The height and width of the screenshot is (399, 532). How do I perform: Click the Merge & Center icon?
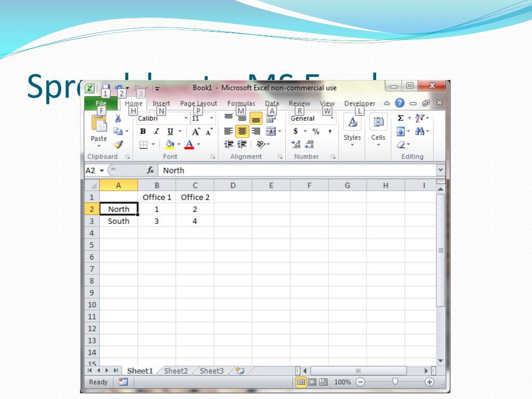point(271,131)
